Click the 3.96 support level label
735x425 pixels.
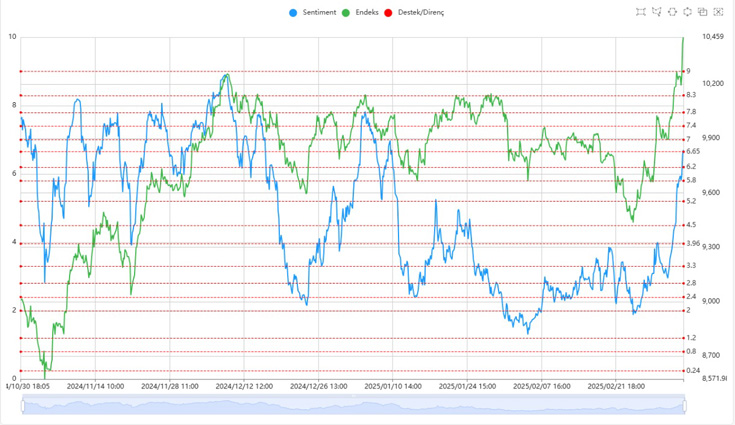[x=693, y=244]
